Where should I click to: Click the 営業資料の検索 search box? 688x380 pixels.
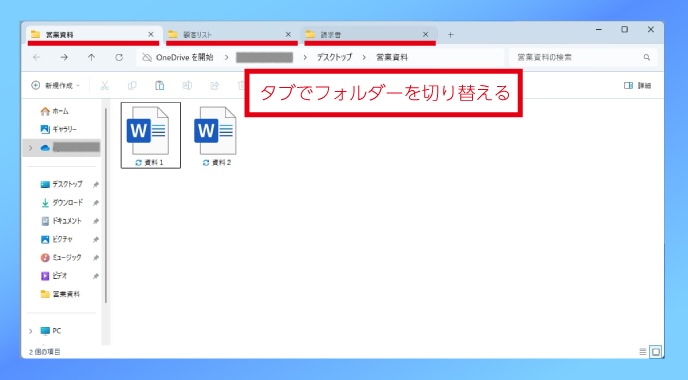tap(583, 57)
